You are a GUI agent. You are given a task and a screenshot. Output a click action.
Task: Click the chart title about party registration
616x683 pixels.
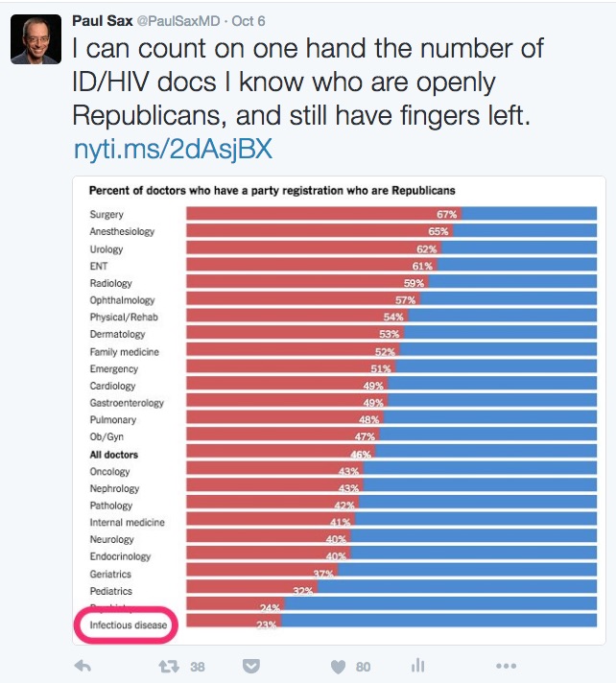(x=272, y=190)
